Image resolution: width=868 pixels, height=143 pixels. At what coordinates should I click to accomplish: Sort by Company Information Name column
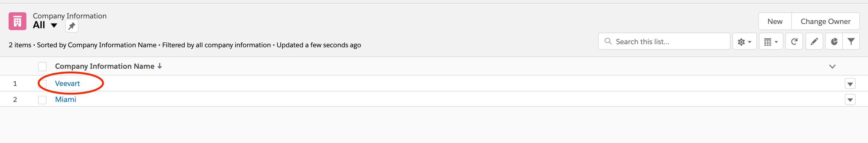point(105,67)
